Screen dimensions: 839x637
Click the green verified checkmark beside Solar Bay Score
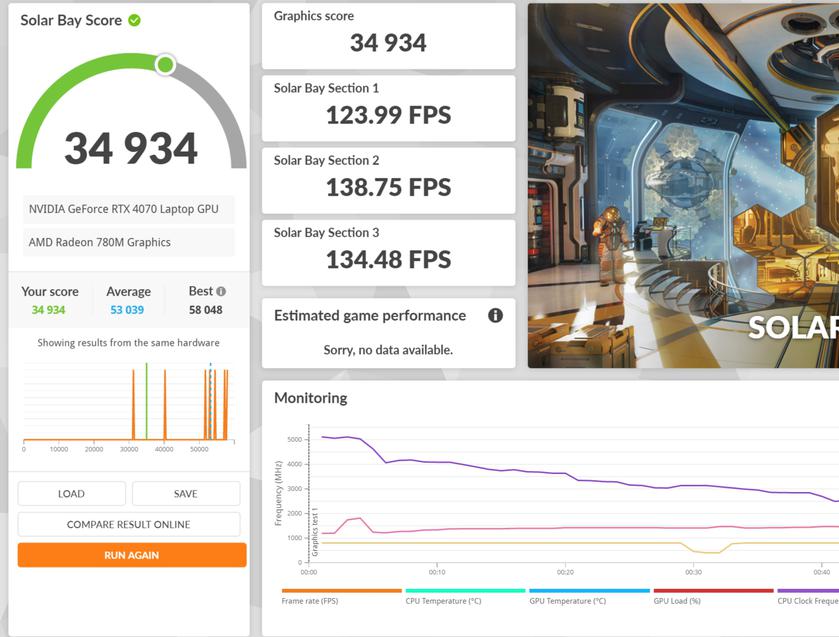coord(135,20)
